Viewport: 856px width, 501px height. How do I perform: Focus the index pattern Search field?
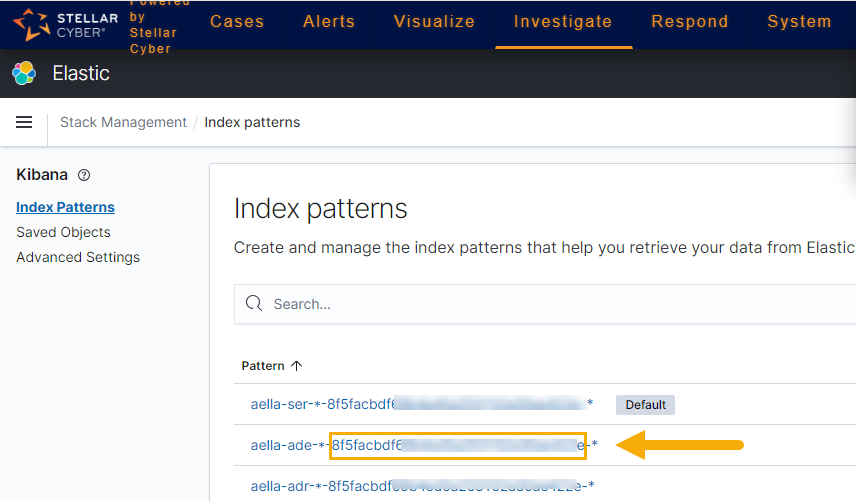tap(550, 303)
